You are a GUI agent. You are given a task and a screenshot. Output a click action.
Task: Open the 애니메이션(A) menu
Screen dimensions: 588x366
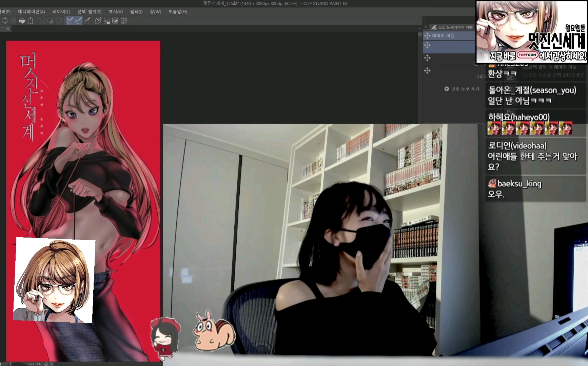click(x=31, y=12)
